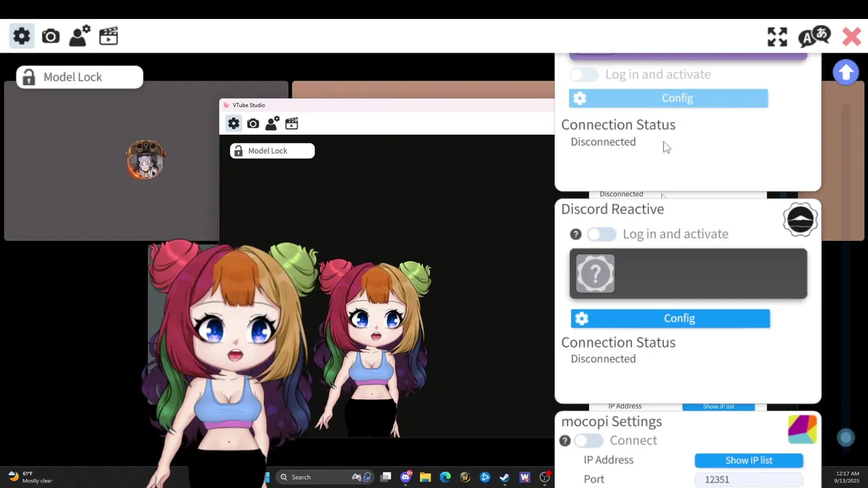Click the Discord Reactive logo icon
This screenshot has width=868, height=488.
pyautogui.click(x=800, y=220)
